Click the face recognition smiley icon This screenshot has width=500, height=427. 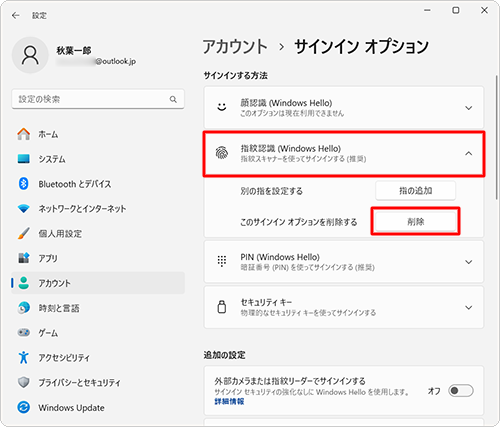click(222, 107)
